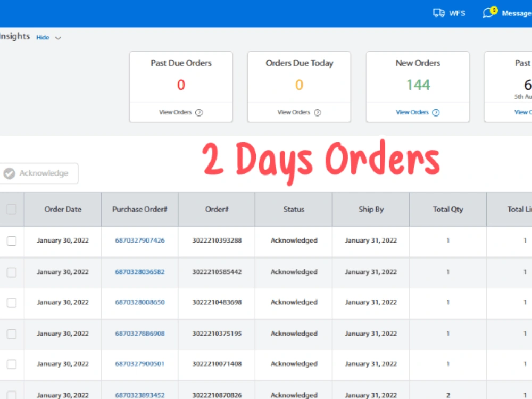Viewport: 532px width, 399px height.
Task: Click Acknowledged status for order 3022210393288
Action: coord(294,240)
